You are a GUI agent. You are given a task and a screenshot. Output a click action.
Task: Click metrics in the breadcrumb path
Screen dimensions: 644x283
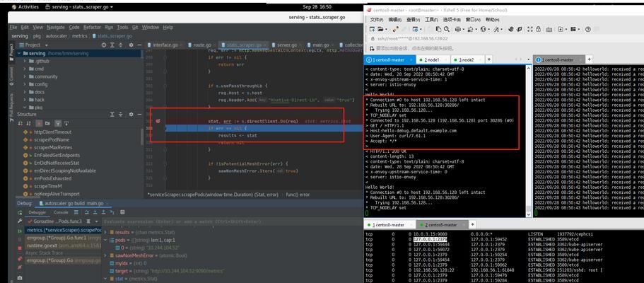[80, 36]
